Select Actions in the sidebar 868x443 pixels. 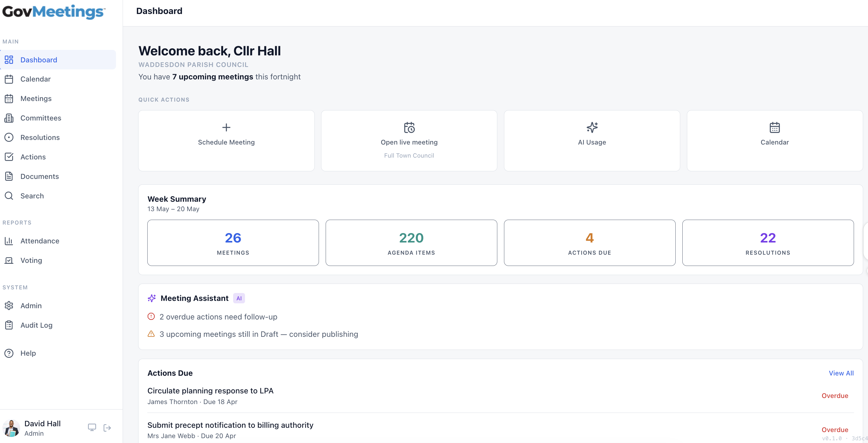[58, 157]
